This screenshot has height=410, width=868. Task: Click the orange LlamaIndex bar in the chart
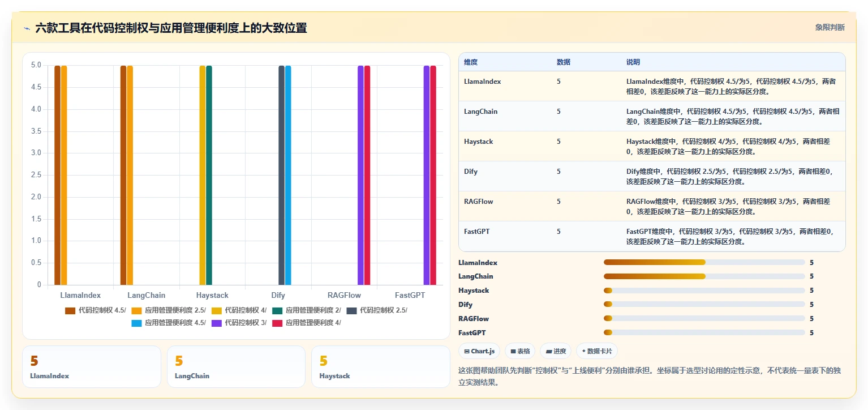pos(64,175)
